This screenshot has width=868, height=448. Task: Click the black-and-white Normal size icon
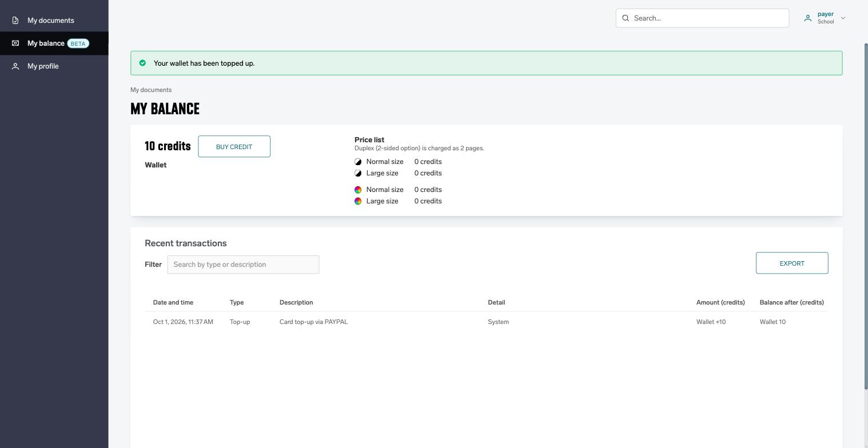pos(358,162)
